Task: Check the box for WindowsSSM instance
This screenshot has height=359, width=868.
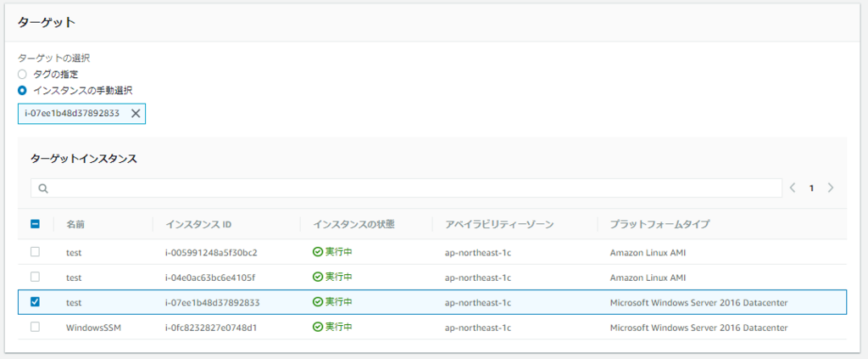Action: tap(35, 328)
